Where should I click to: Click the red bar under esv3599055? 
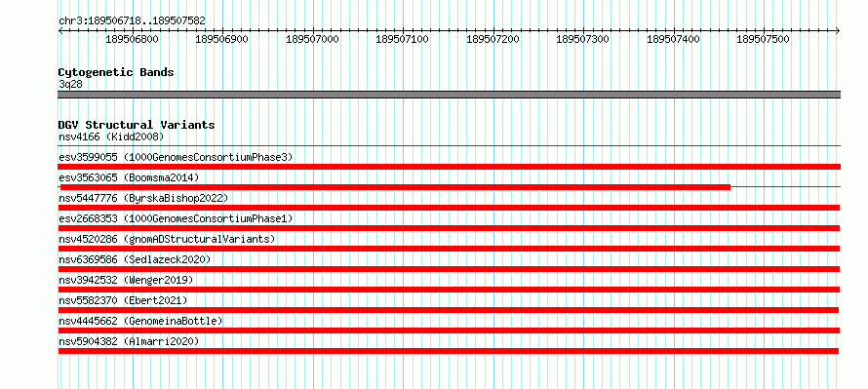click(x=449, y=167)
